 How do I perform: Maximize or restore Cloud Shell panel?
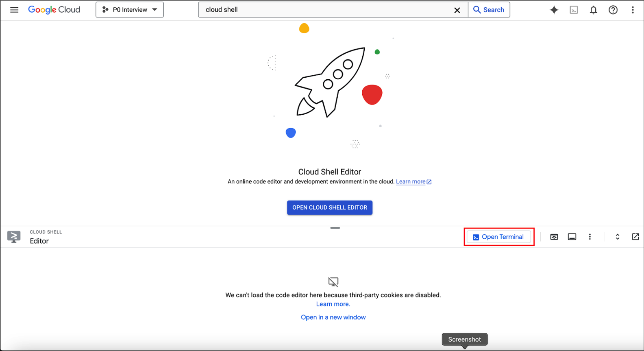(x=617, y=237)
